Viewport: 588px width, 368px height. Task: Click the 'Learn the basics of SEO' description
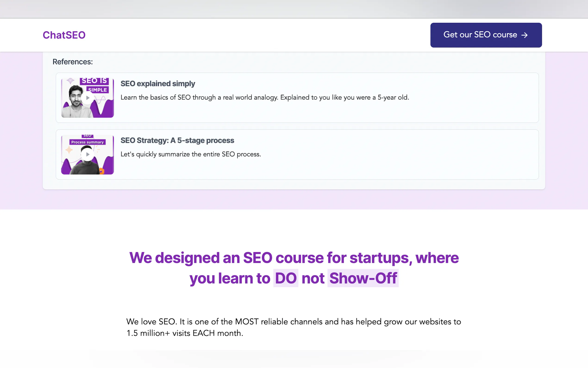(265, 97)
